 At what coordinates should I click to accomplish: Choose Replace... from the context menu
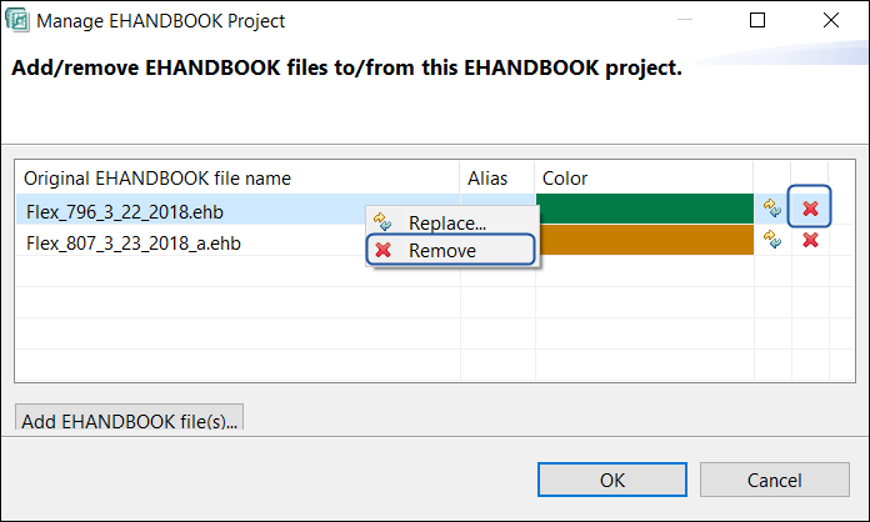[x=447, y=223]
